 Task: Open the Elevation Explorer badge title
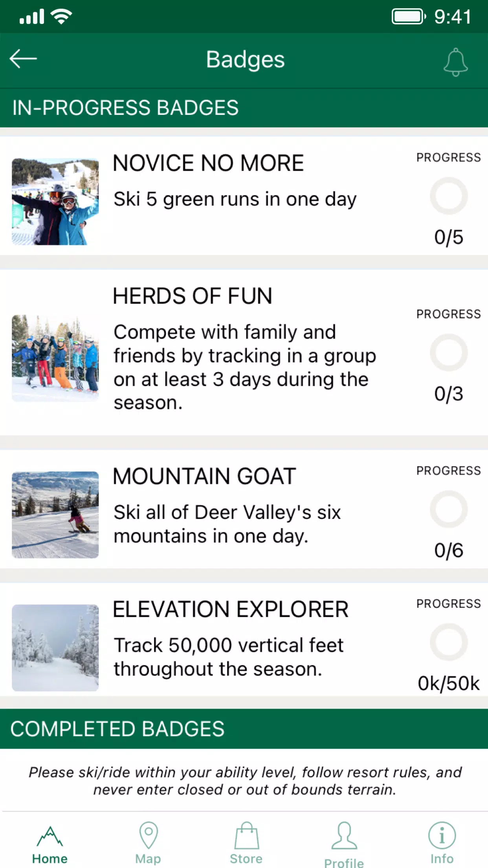pos(231,609)
